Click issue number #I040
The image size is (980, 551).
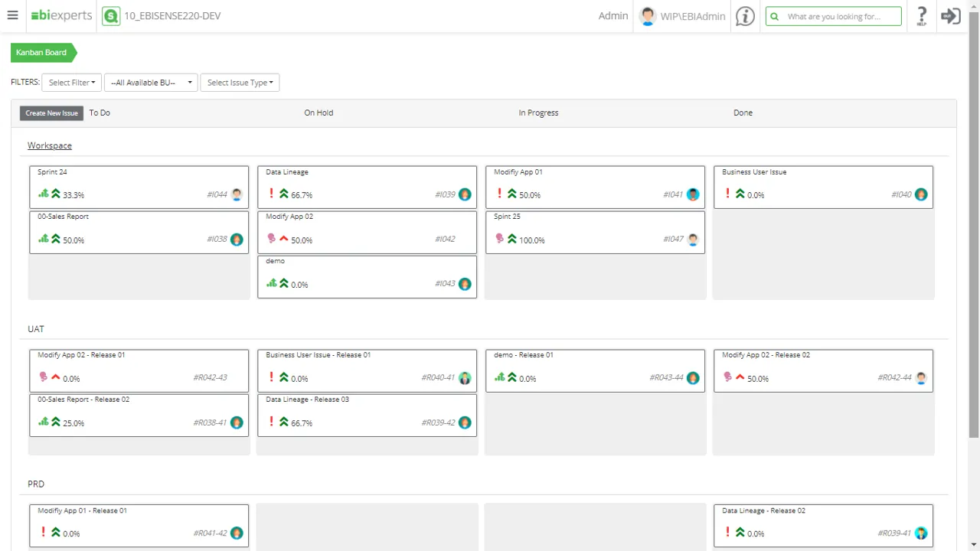pyautogui.click(x=901, y=195)
